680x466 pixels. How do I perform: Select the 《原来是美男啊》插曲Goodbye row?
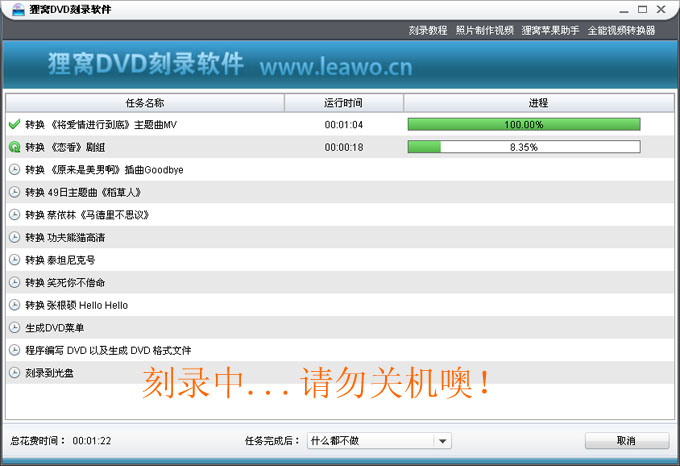point(340,169)
